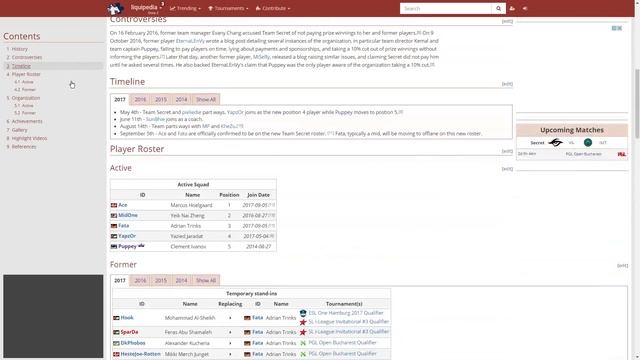Click the PGL icon in HesteJoe-Rotten row
Screen dimensions: 640x360
(303, 354)
